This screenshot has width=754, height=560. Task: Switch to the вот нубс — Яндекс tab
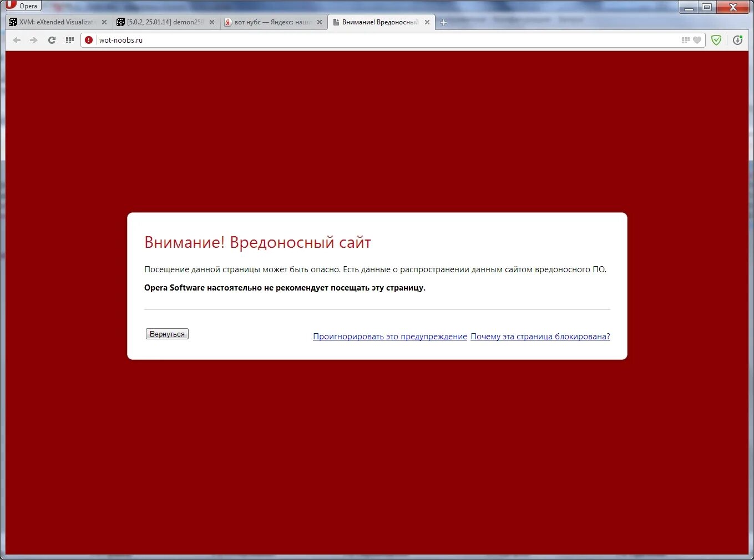coord(272,22)
